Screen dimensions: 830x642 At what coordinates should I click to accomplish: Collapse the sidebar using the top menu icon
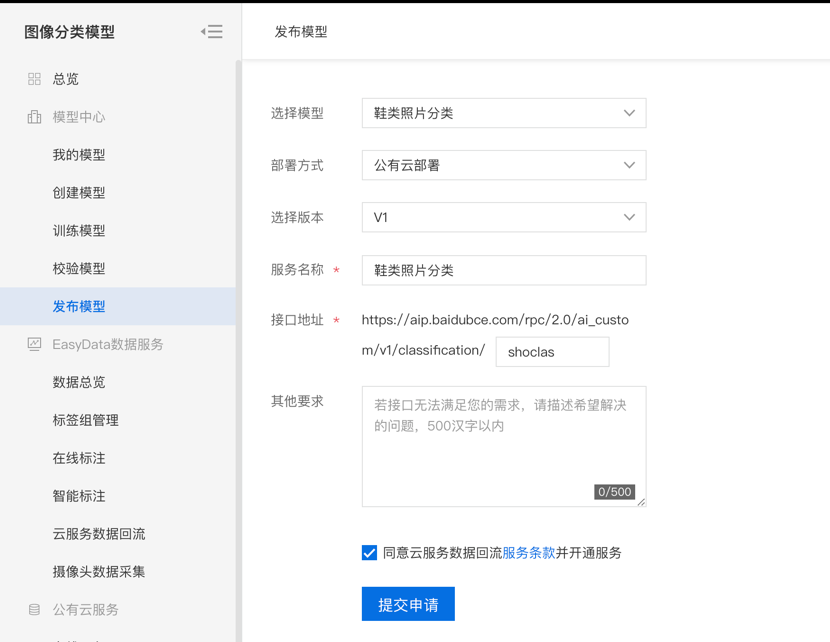tap(211, 32)
